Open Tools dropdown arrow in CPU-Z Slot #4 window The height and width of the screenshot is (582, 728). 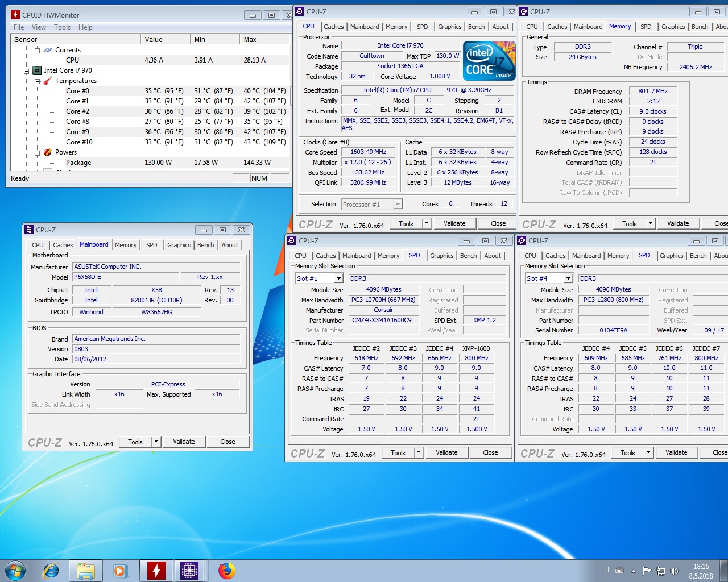point(649,452)
